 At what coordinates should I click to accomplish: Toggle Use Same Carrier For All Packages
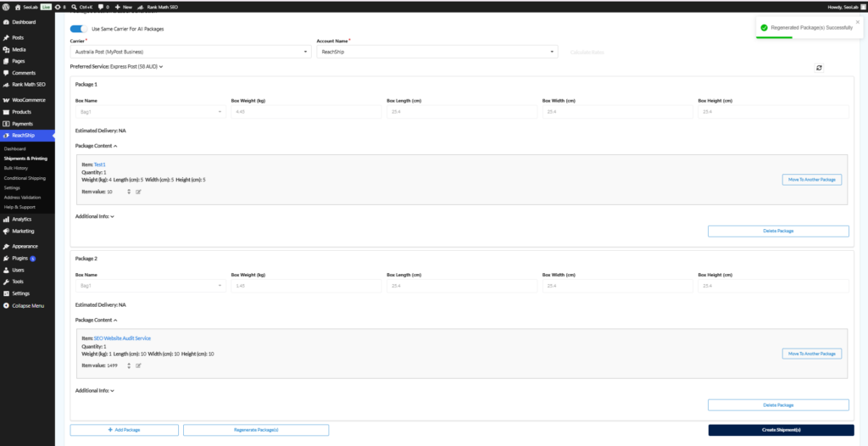(x=79, y=29)
